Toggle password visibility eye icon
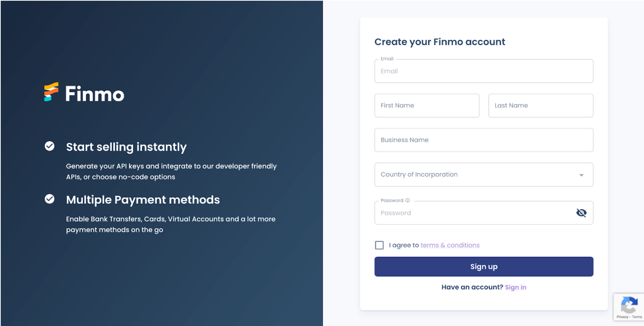 coord(581,213)
